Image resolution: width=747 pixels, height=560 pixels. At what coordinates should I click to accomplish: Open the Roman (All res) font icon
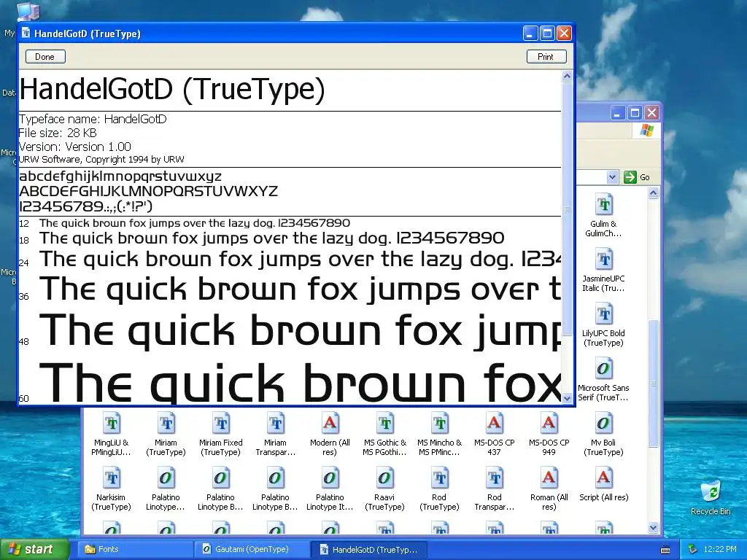pyautogui.click(x=549, y=478)
